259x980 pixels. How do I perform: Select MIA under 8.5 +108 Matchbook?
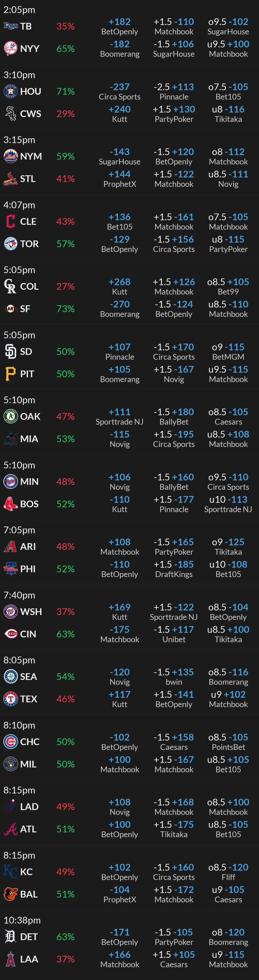click(x=228, y=439)
